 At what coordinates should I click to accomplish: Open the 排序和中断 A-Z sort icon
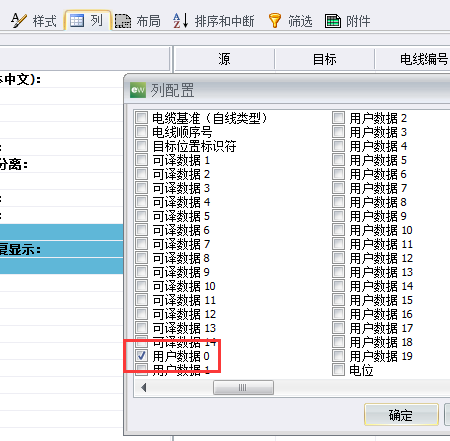181,21
